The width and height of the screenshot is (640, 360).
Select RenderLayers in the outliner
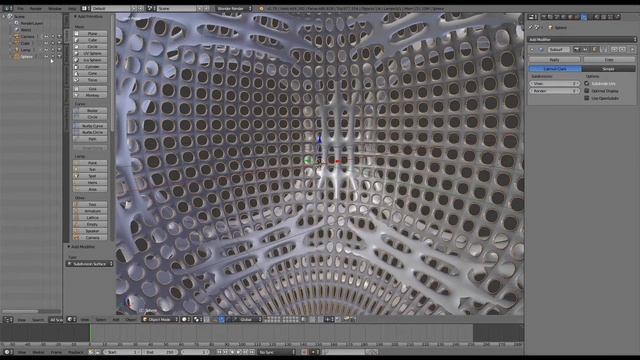coord(31,23)
